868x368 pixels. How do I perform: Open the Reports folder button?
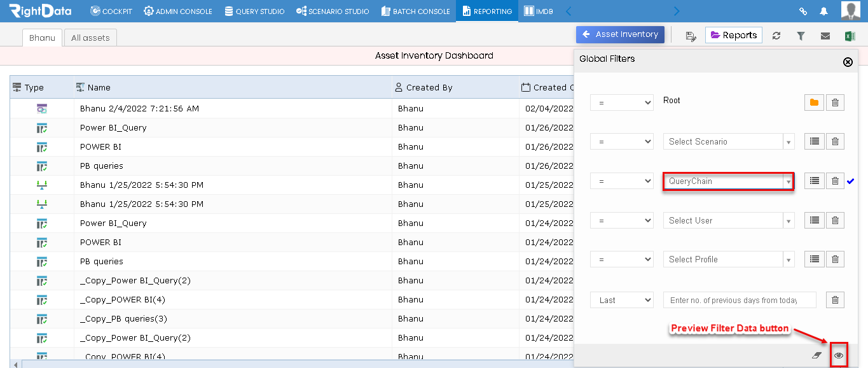point(734,35)
